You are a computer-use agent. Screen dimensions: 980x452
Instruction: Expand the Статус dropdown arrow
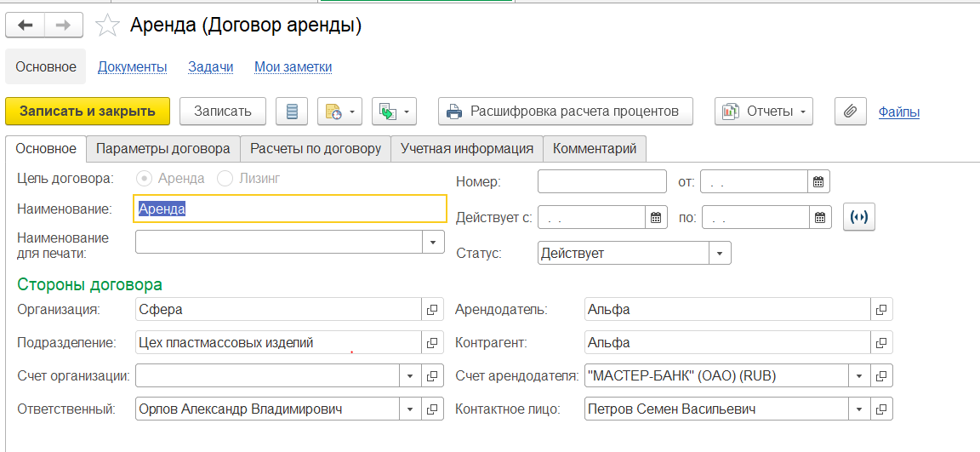(720, 253)
